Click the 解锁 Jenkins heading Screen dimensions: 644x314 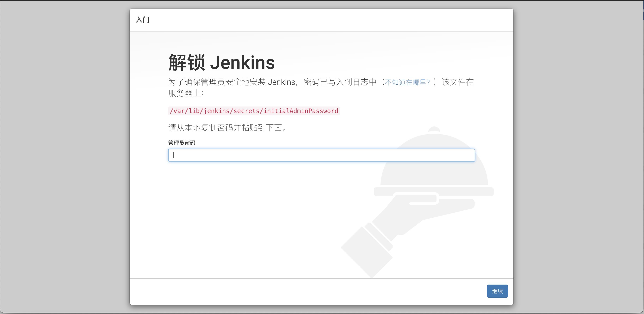click(x=221, y=62)
